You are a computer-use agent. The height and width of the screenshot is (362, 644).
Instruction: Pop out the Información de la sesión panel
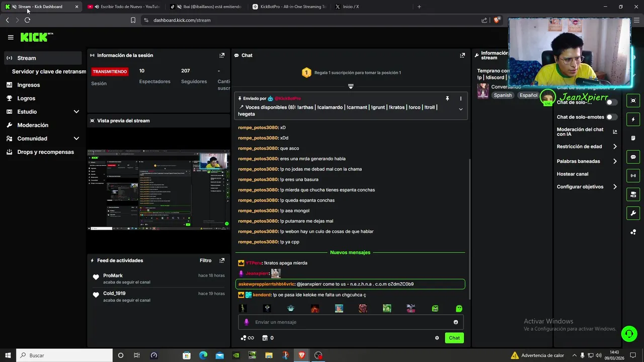[222, 55]
